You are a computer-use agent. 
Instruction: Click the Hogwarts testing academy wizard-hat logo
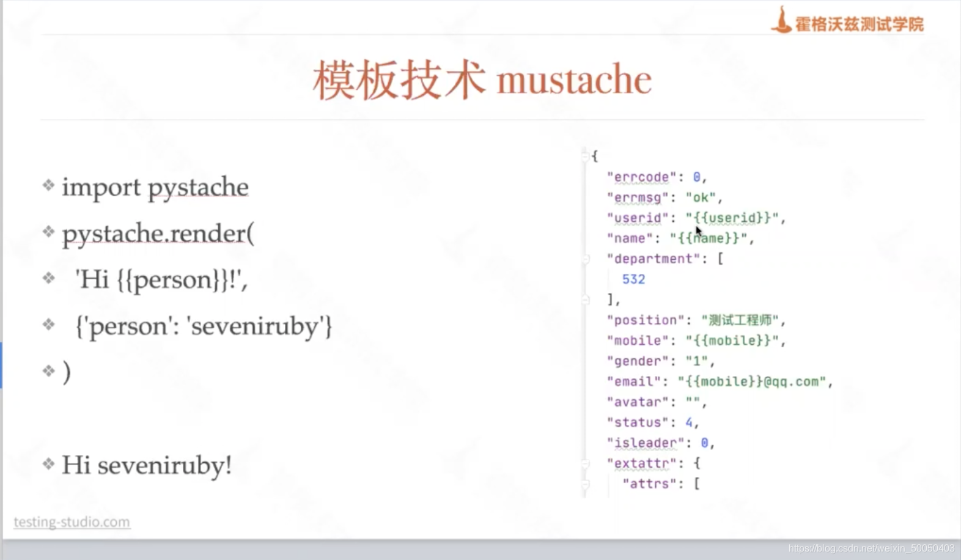tap(781, 20)
